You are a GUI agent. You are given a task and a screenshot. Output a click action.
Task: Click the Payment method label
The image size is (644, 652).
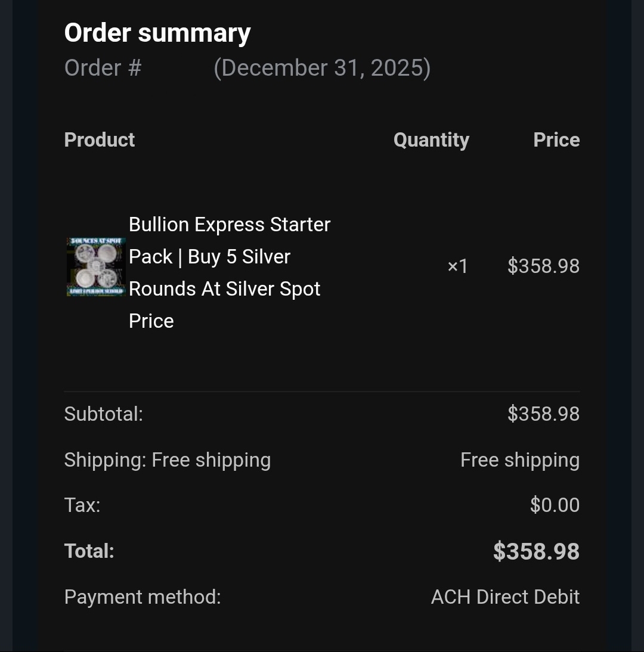pyautogui.click(x=143, y=597)
